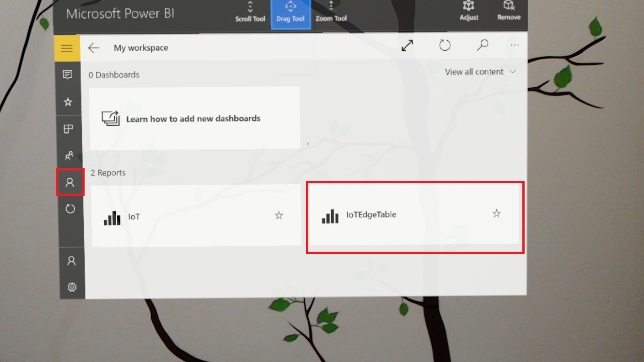Click the sidebar circular arrow icon
This screenshot has height=362, width=644.
pos(70,209)
